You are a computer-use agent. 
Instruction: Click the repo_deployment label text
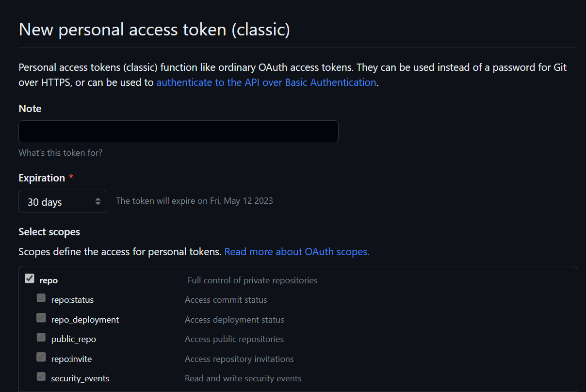point(85,320)
